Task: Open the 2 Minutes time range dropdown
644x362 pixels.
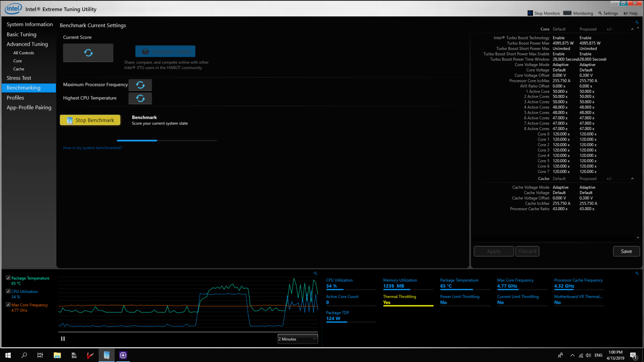Action: [x=297, y=339]
